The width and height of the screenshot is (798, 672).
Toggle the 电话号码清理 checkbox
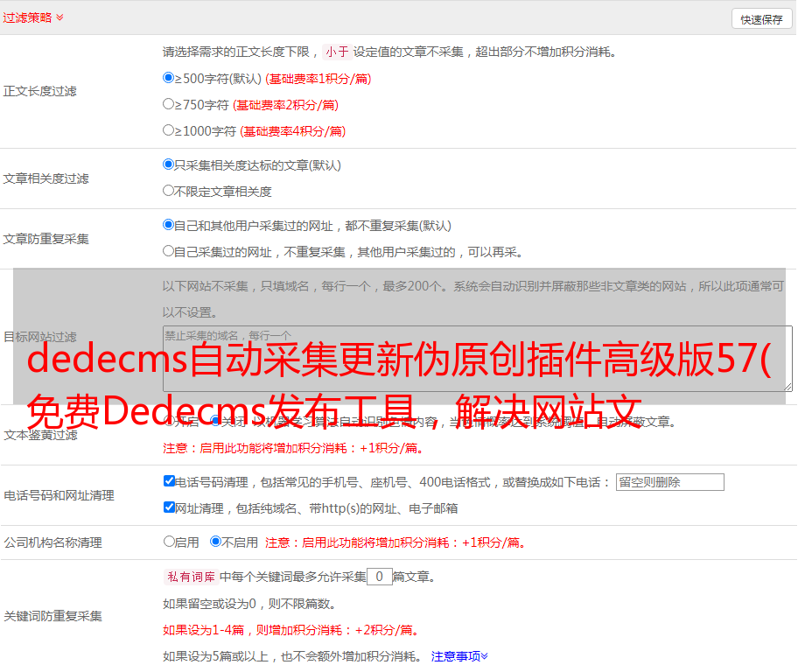click(x=170, y=481)
